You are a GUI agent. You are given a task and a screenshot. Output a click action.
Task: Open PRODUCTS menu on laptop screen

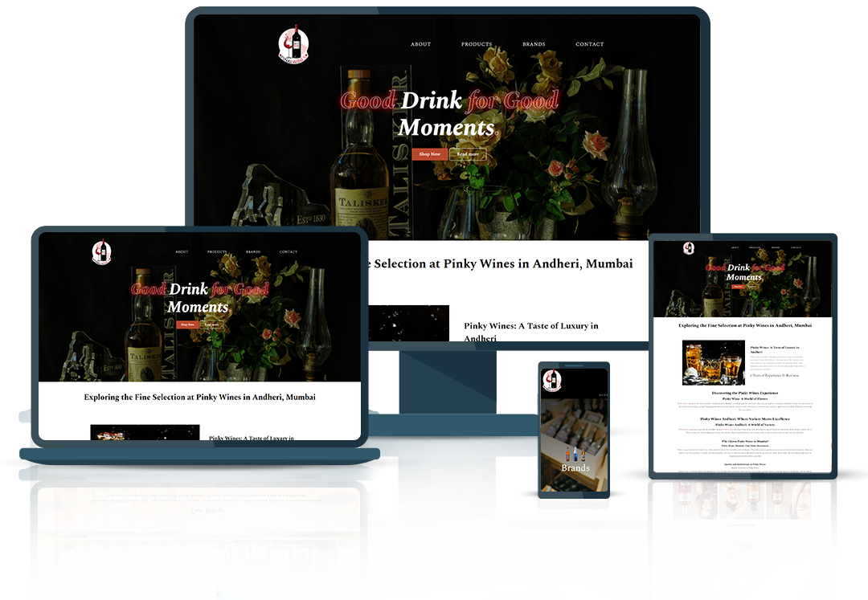(x=217, y=251)
